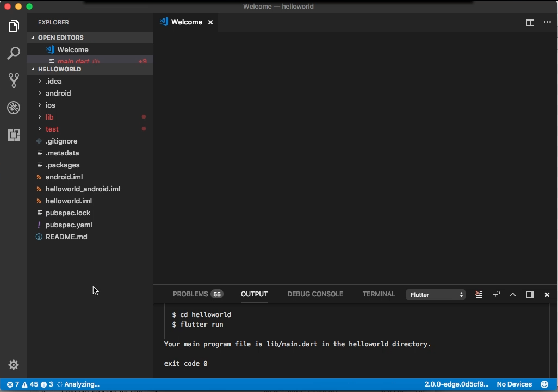This screenshot has height=392, width=558.
Task: Click the '$ cd helloworld' output line
Action: (x=201, y=315)
